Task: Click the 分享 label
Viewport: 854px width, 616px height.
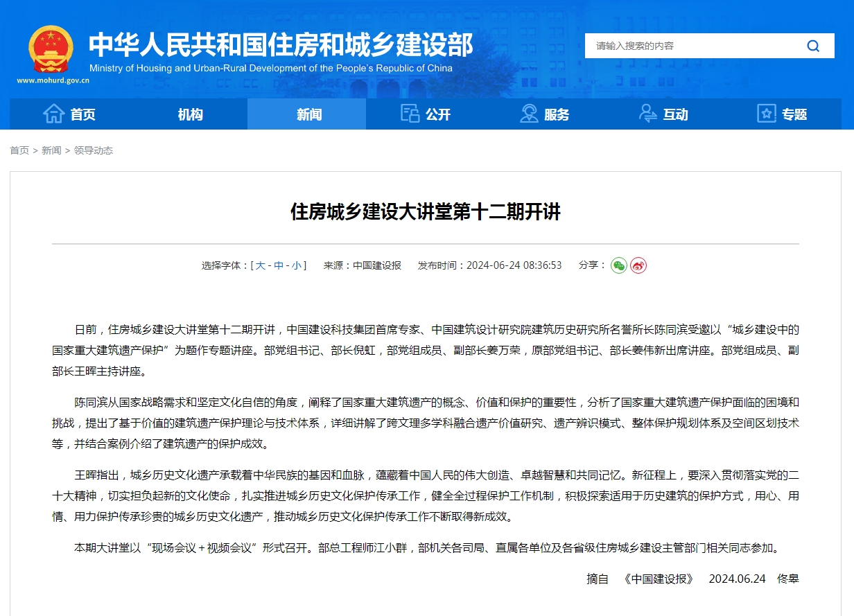Action: click(593, 265)
